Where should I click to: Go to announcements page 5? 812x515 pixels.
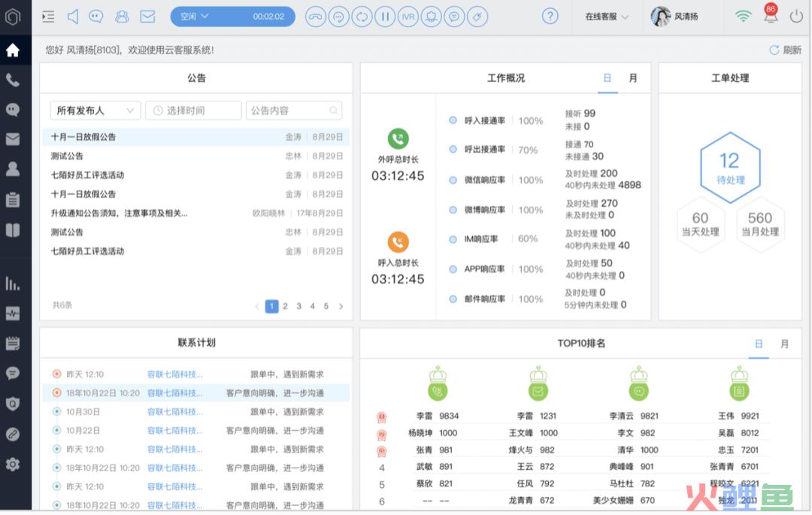tap(326, 306)
